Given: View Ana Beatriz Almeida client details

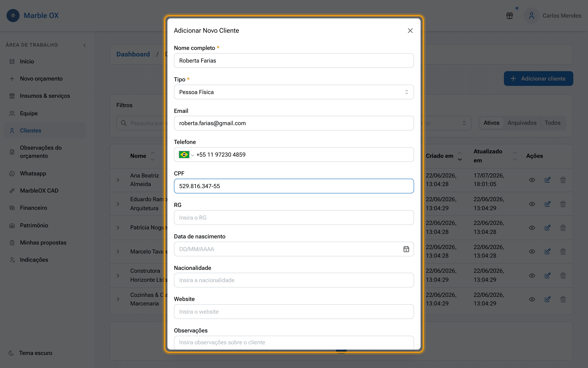Looking at the screenshot, I should [532, 180].
